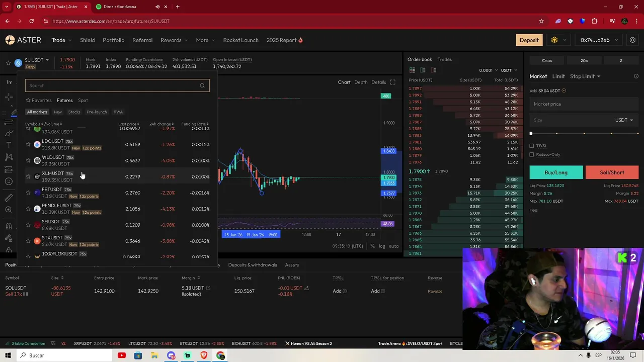Sort symbol list by 24h change

coord(162,124)
